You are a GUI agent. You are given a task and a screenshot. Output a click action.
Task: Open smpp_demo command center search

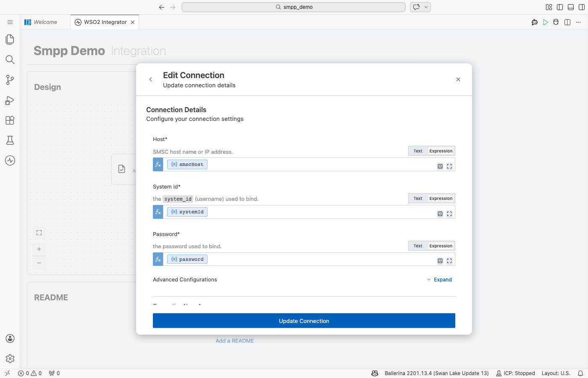[294, 7]
